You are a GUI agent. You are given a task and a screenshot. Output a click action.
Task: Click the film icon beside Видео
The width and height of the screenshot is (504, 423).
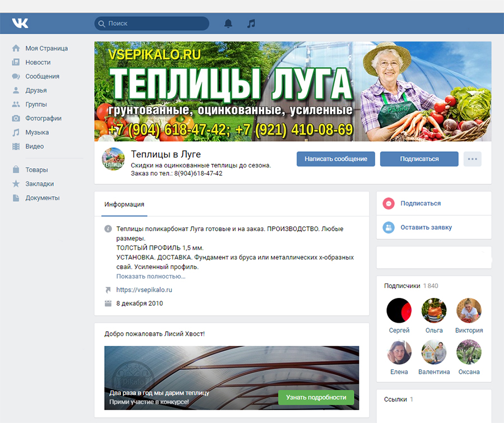click(16, 146)
